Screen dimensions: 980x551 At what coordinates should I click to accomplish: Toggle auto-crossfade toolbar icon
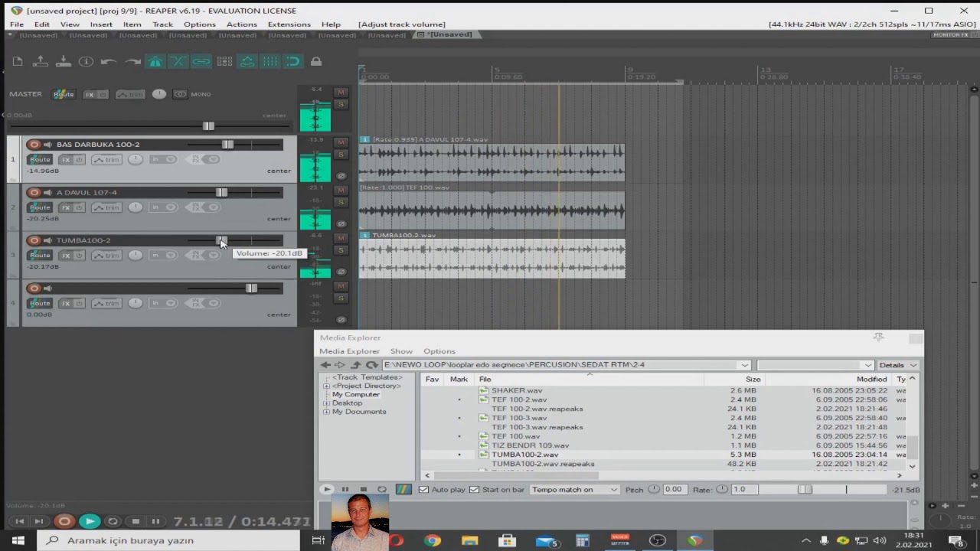coord(178,62)
